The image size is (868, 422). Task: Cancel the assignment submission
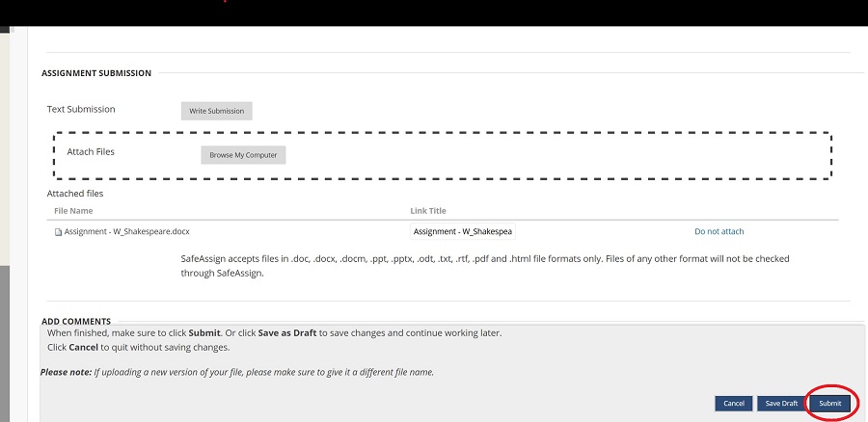pos(733,403)
